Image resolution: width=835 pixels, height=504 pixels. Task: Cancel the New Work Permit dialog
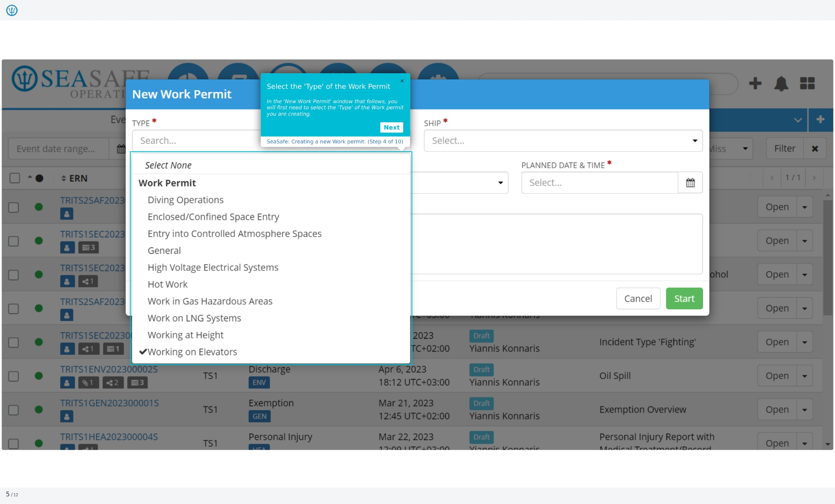pyautogui.click(x=638, y=299)
